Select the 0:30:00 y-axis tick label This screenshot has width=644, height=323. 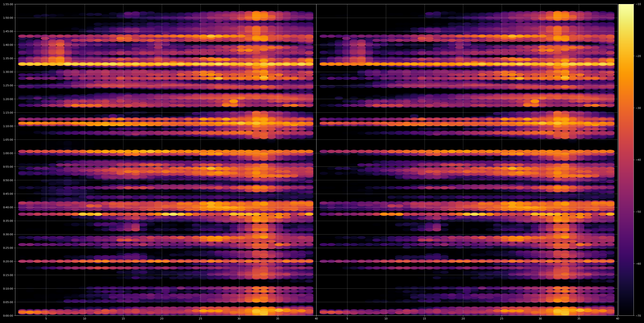[x=8, y=234]
